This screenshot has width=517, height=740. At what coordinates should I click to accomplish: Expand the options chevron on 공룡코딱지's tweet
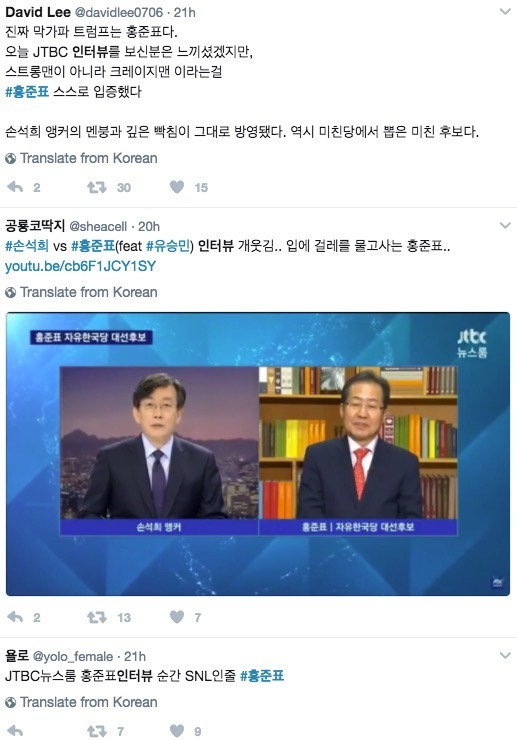[x=505, y=226]
